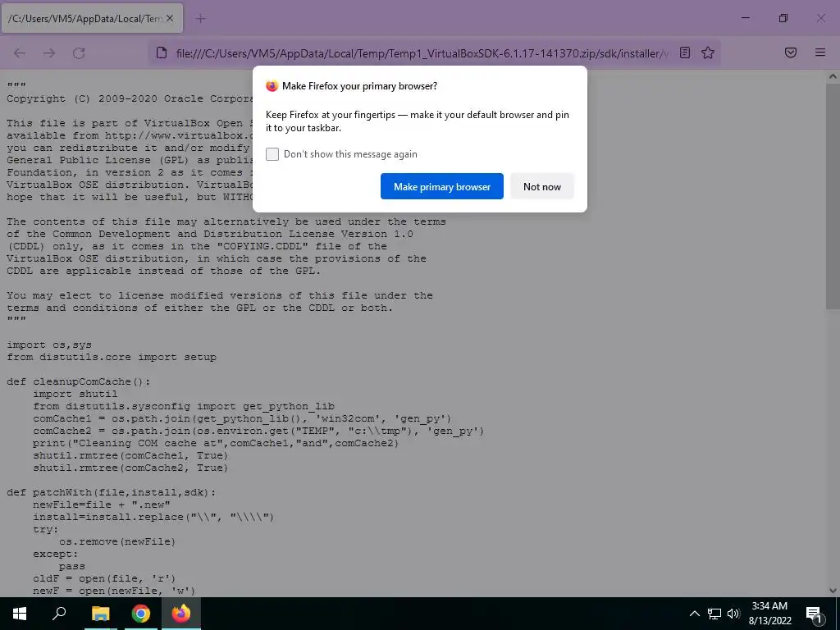The width and height of the screenshot is (840, 630).
Task: Click the text 'import os,sys'
Action: pyautogui.click(x=48, y=345)
